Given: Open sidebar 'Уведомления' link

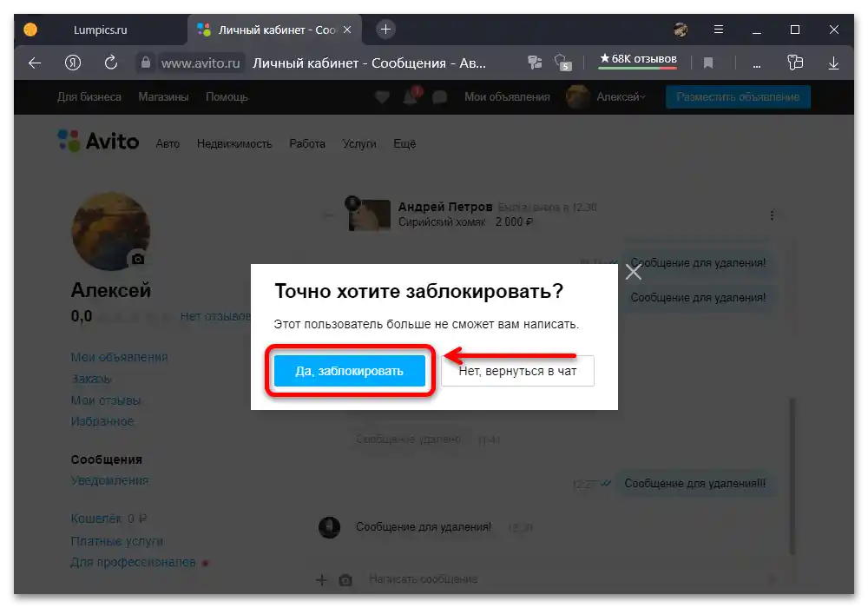Looking at the screenshot, I should coord(109,480).
